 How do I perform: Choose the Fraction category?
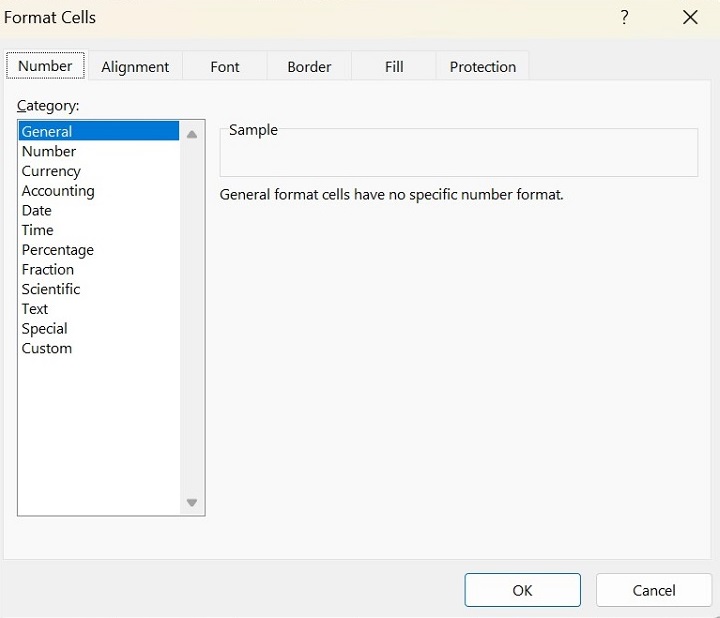(48, 269)
